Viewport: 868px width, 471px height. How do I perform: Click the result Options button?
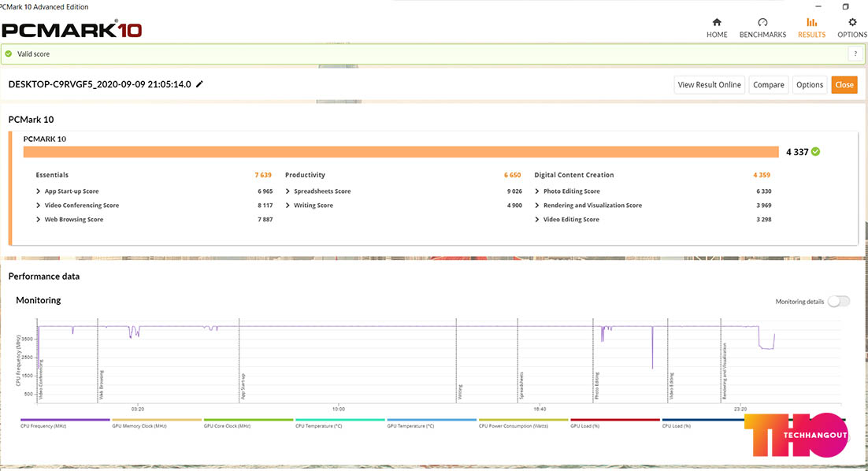810,85
